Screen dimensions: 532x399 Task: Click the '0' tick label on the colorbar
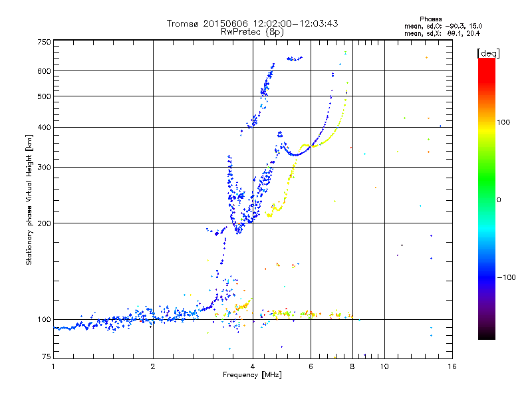click(x=498, y=200)
